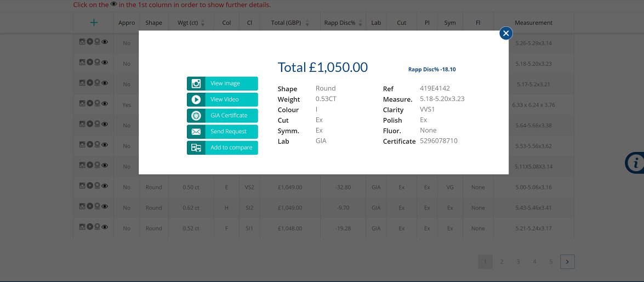This screenshot has width=644, height=282.
Task: Click the camera icon on View Image
Action: tap(196, 83)
